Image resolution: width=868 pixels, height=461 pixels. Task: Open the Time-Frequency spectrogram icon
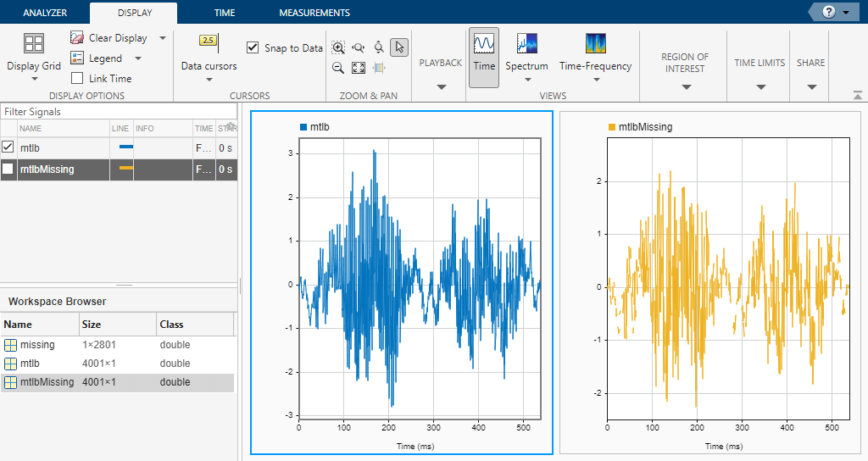coord(596,43)
